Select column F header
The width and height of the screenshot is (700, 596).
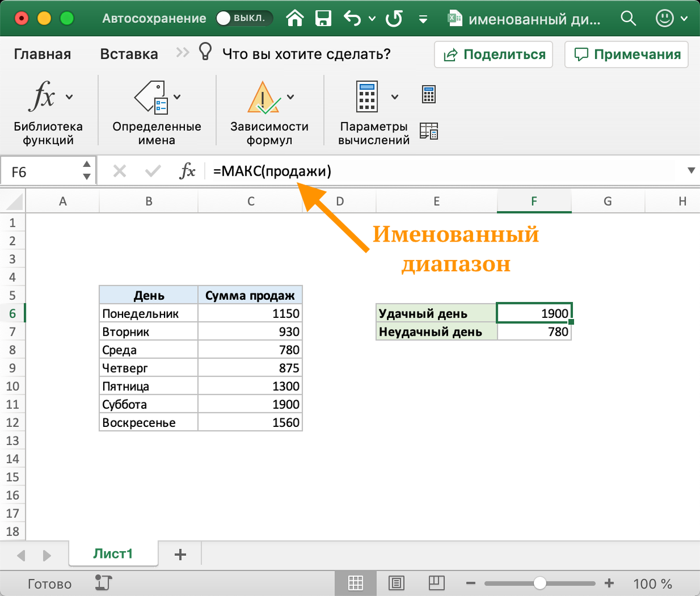(534, 201)
